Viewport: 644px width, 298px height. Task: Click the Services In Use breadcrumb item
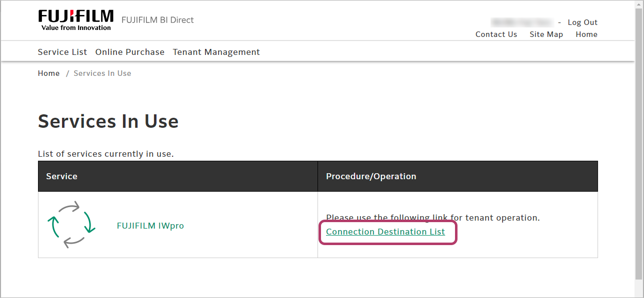(x=102, y=73)
